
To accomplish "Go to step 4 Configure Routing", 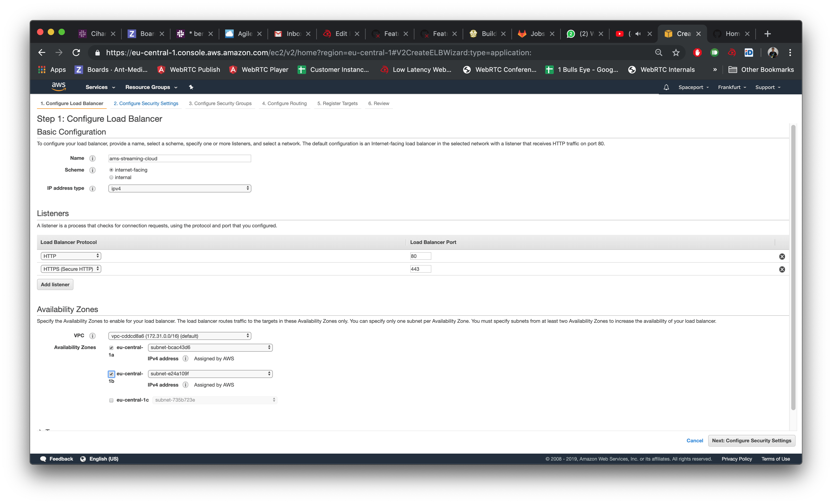I will coord(284,103).
